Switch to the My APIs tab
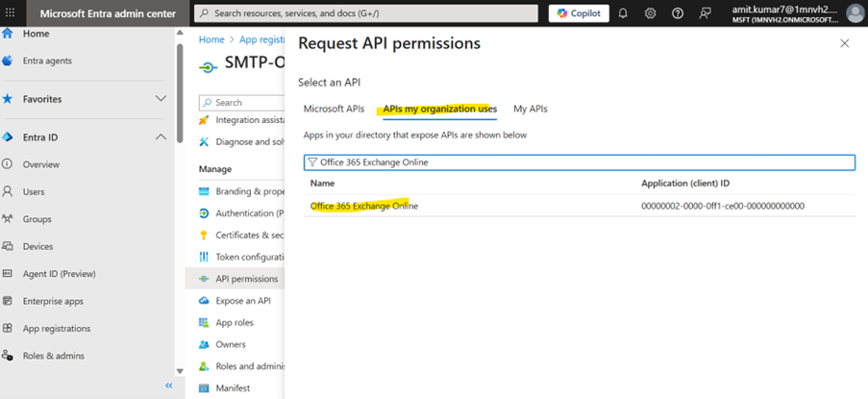The image size is (868, 399). 531,109
